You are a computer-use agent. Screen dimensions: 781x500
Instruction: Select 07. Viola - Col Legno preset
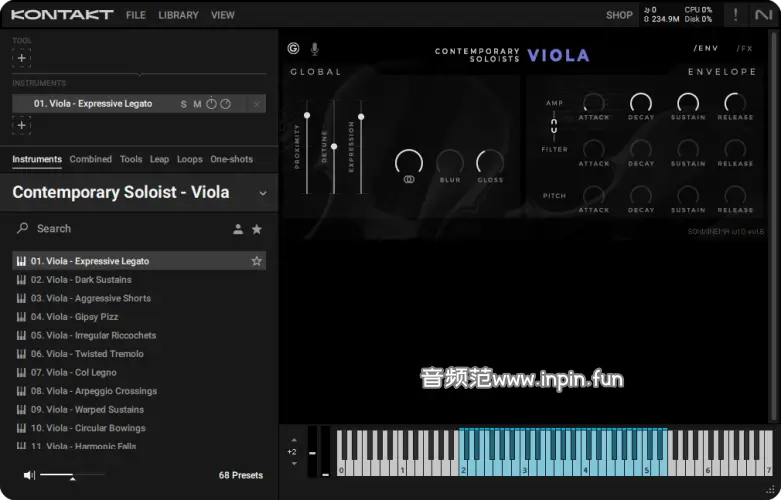(x=139, y=372)
